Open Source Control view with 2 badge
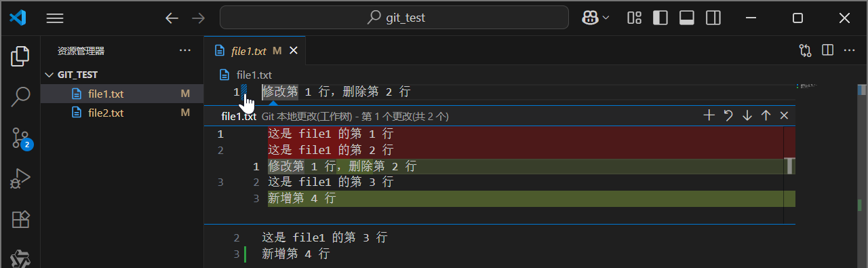Viewport: 868px width, 268px height. click(22, 138)
